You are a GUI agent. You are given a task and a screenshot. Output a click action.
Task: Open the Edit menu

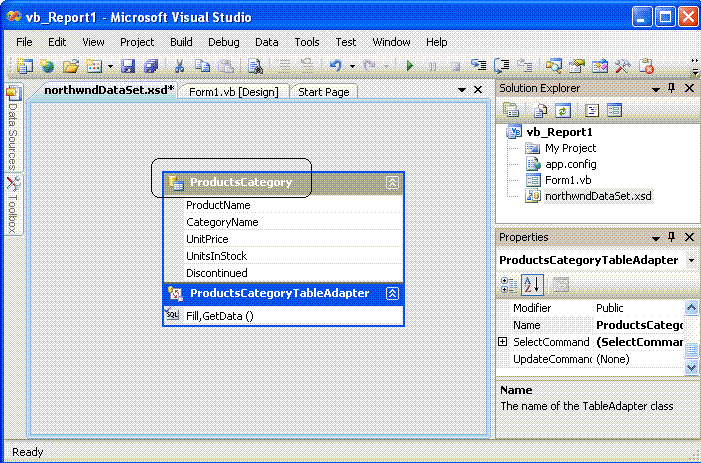[x=57, y=42]
